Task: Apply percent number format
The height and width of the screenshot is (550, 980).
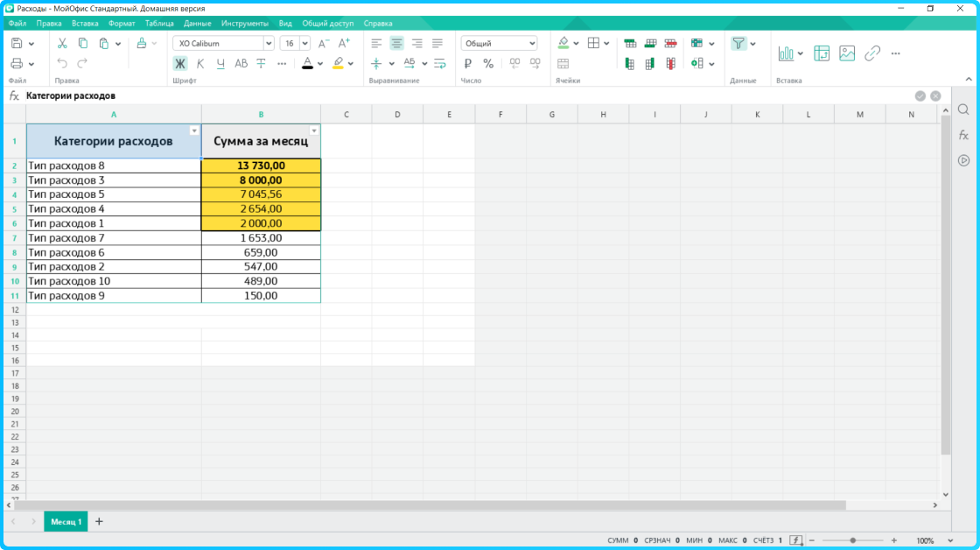Action: tap(488, 63)
